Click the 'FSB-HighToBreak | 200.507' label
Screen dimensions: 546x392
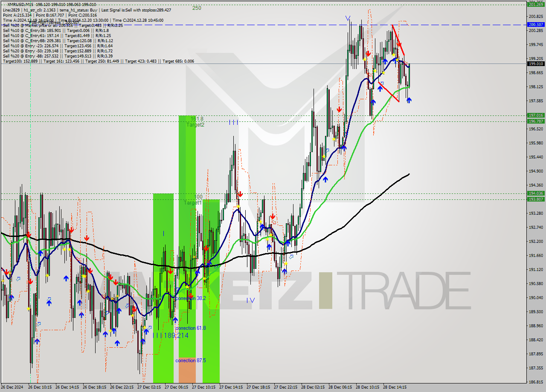tap(54, 23)
